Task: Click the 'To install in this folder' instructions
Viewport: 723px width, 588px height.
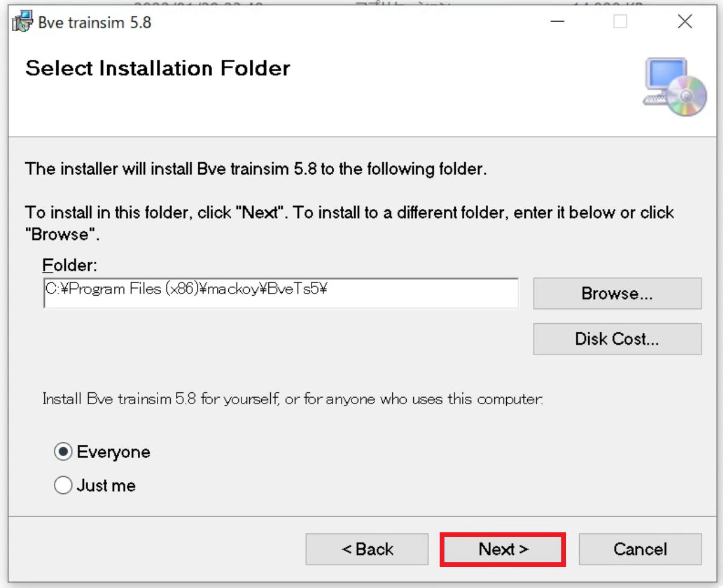Action: tap(349, 213)
